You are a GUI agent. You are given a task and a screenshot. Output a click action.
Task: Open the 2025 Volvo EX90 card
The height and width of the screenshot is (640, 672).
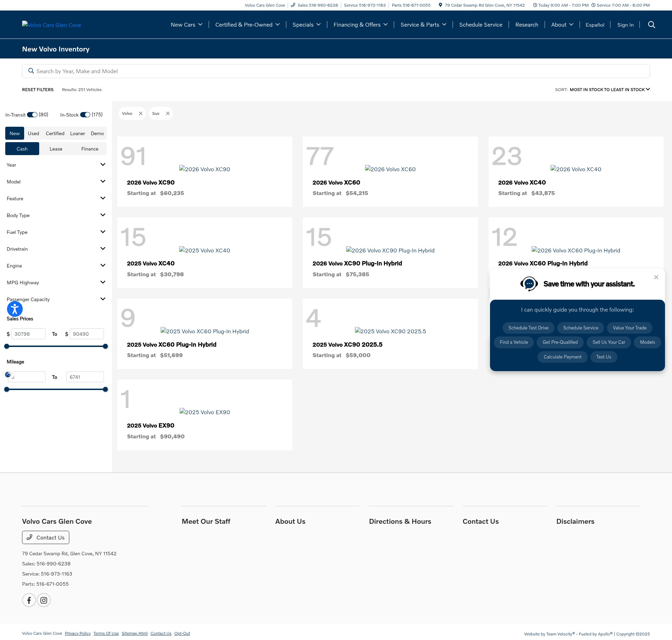(x=205, y=415)
